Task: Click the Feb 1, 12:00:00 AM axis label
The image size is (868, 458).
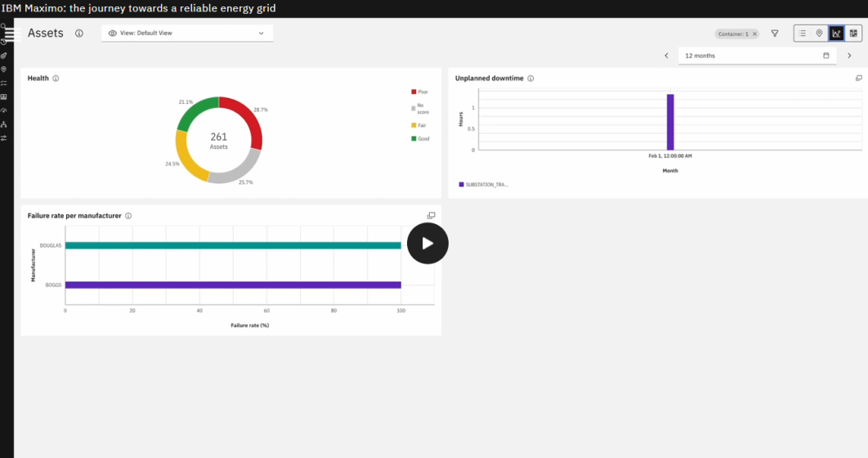Action: (670, 156)
